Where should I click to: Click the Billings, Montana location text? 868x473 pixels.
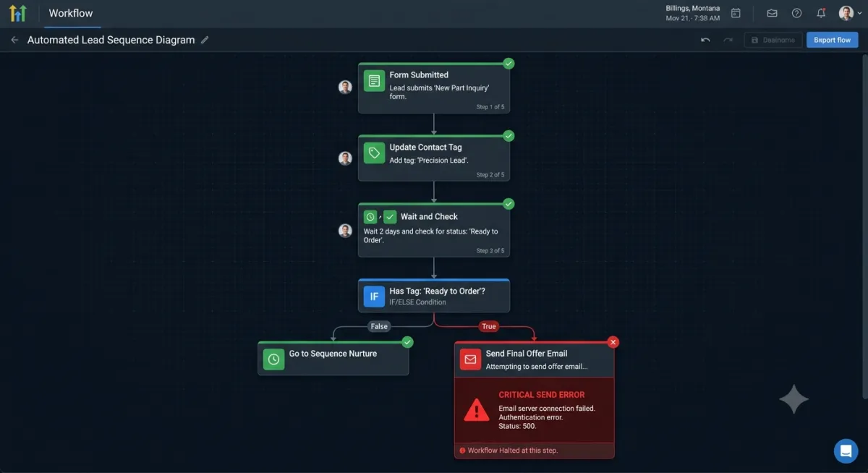click(x=693, y=9)
